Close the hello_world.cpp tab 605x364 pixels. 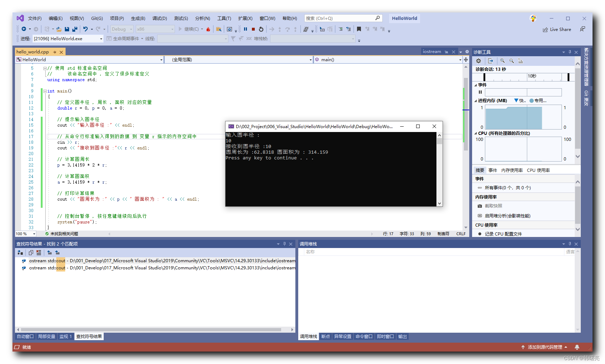[61, 52]
